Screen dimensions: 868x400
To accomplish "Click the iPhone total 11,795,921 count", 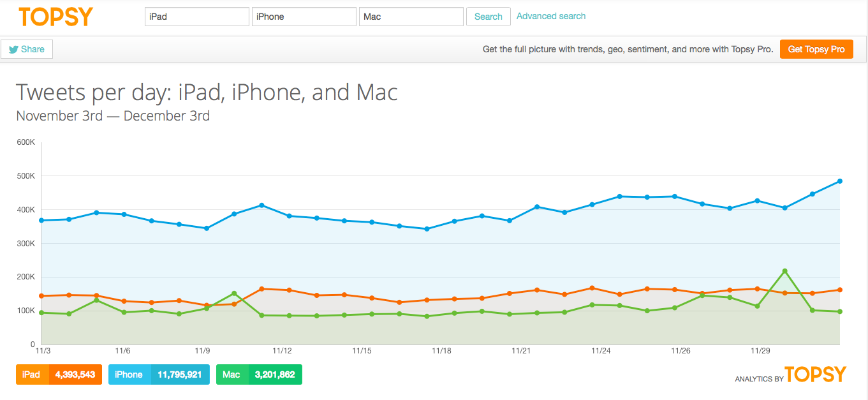I will click(180, 374).
